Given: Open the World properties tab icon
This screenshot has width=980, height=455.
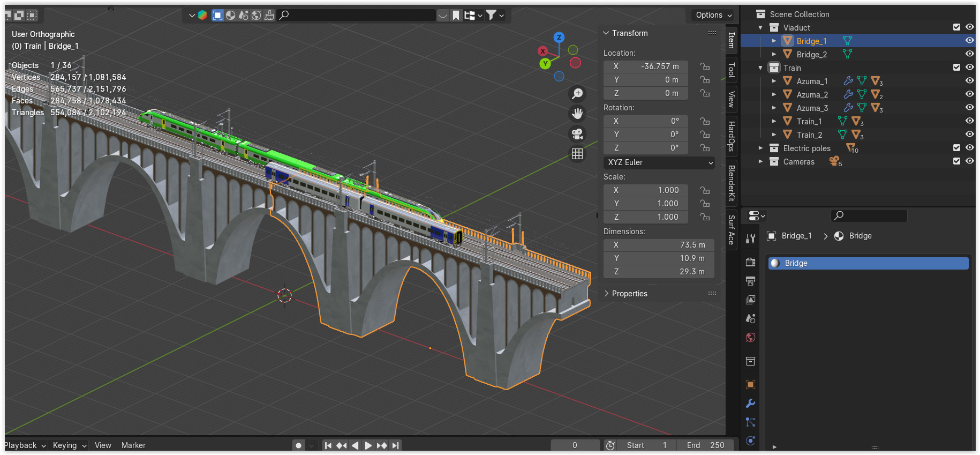Looking at the screenshot, I should pyautogui.click(x=750, y=337).
